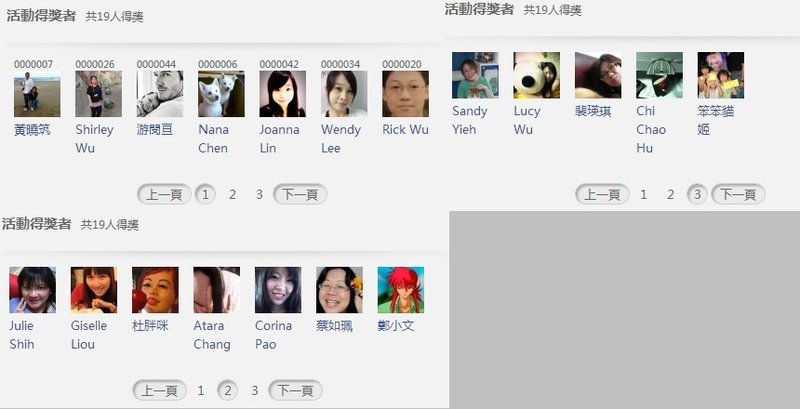Select the red-haired anime character avatar
Viewport: 800px width, 409px height.
pyautogui.click(x=401, y=290)
